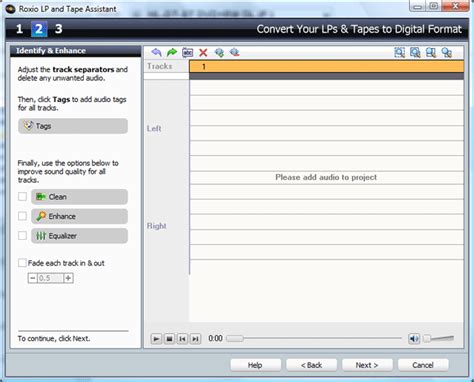This screenshot has width=474, height=382.
Task: Click the 0:00 time display
Action: click(215, 339)
